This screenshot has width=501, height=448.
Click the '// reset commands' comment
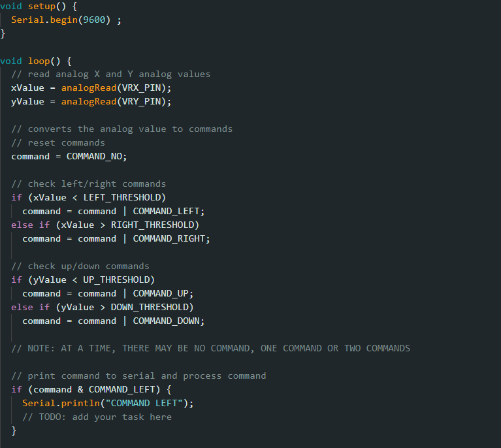point(58,143)
